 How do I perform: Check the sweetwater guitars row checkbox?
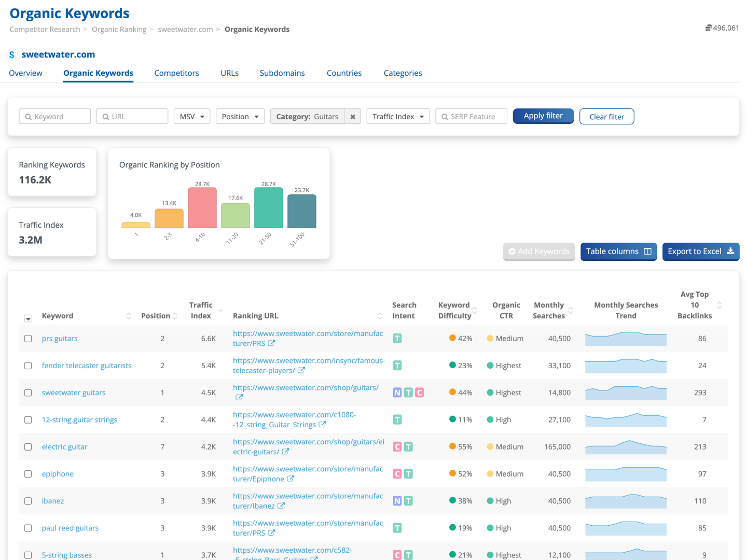pos(28,393)
